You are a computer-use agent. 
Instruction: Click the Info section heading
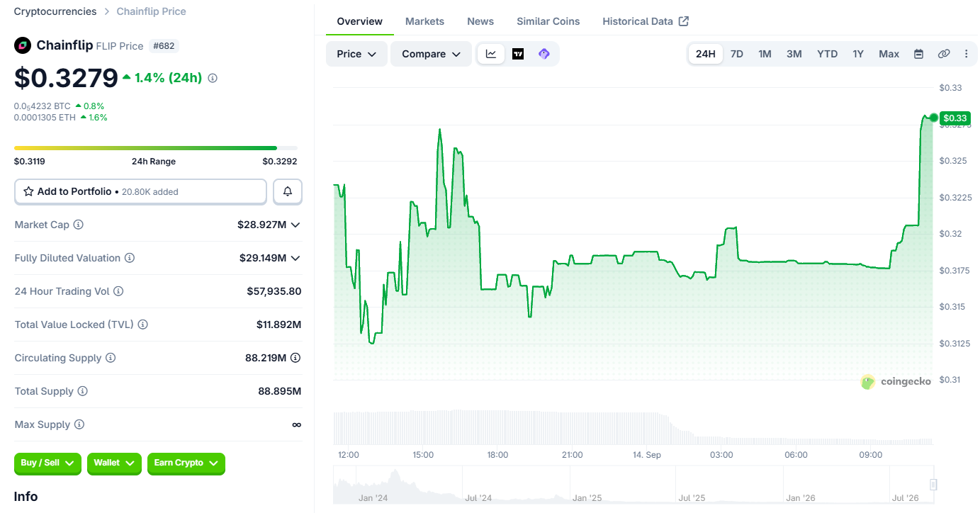[x=26, y=497]
